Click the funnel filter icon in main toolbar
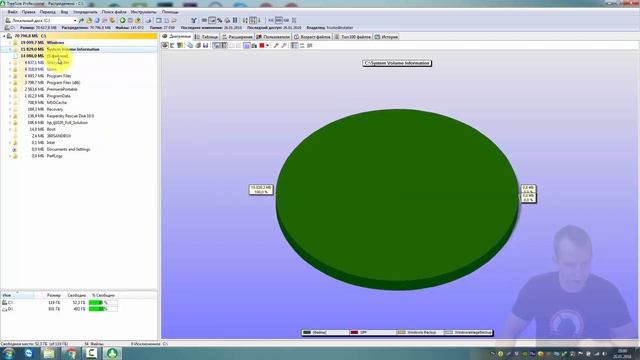 click(194, 20)
